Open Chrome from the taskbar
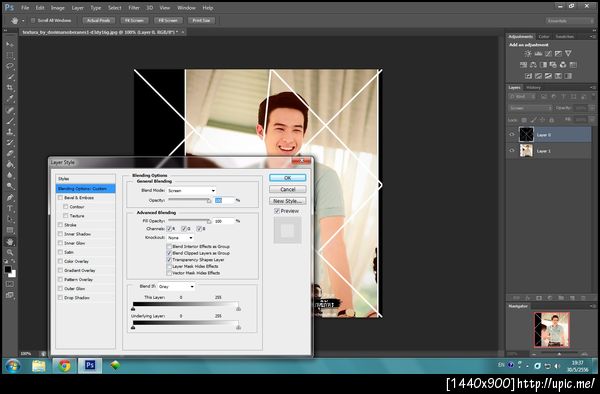Image resolution: width=600 pixels, height=394 pixels. point(64,365)
